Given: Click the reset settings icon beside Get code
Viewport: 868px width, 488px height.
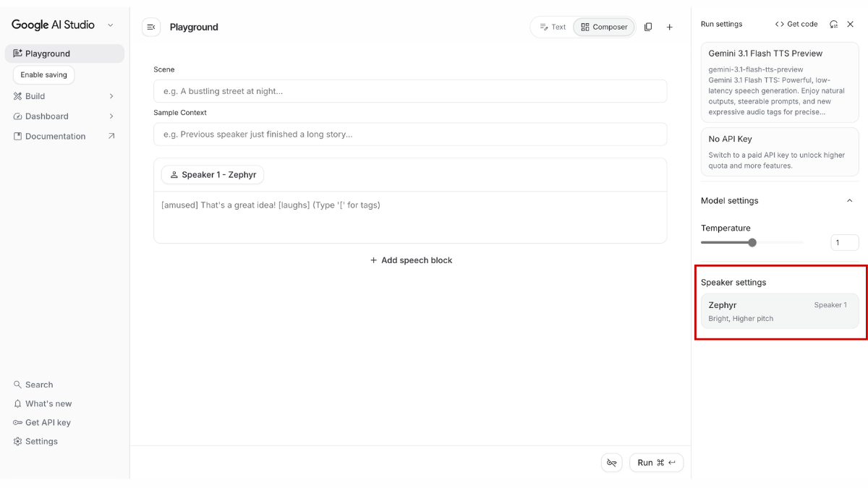Looking at the screenshot, I should pos(833,24).
